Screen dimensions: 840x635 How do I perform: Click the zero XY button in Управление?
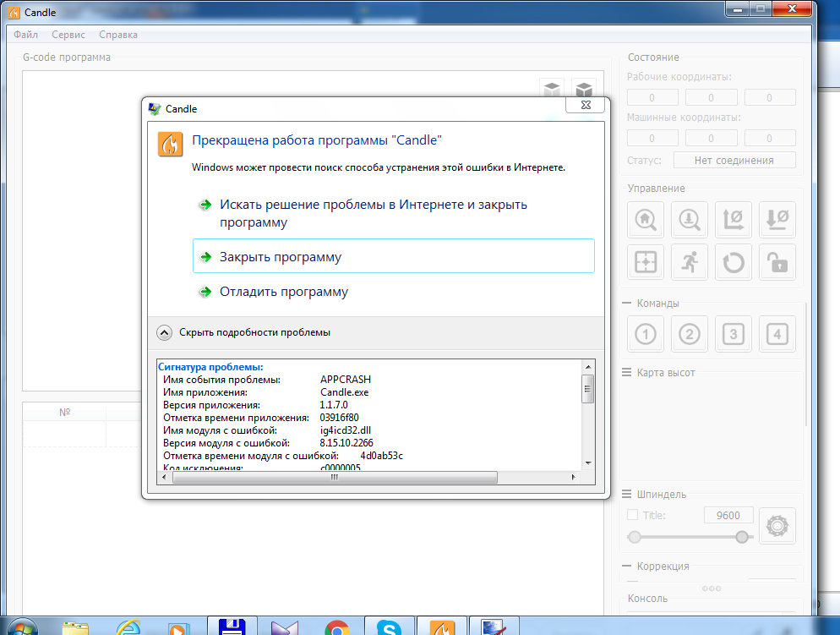click(734, 219)
